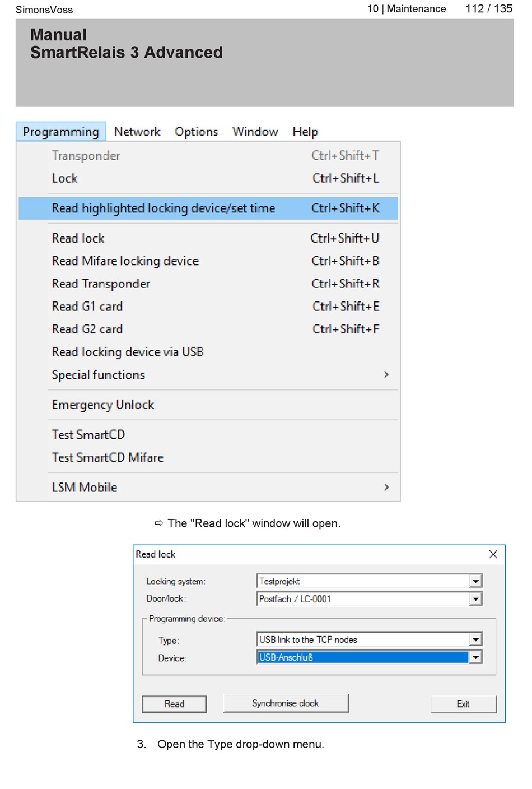Open the Programming menu
Screen dimensions: 532x789
click(61, 132)
